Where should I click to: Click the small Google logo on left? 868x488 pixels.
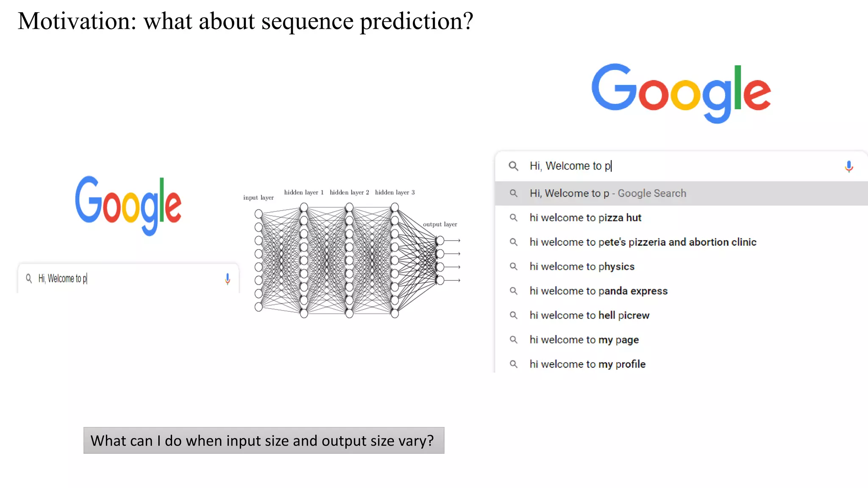[x=128, y=205]
